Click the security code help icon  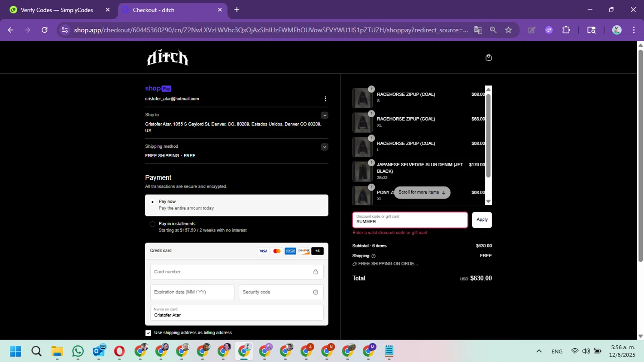click(x=316, y=292)
